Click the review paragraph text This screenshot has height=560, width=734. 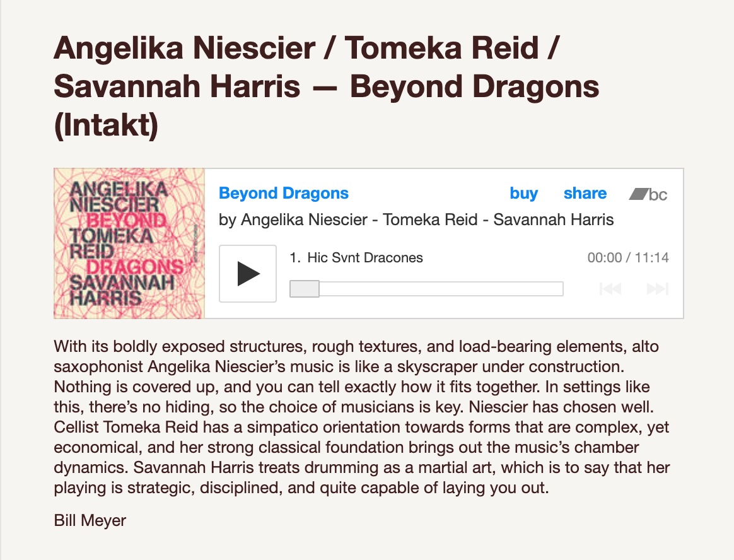pyautogui.click(x=362, y=417)
